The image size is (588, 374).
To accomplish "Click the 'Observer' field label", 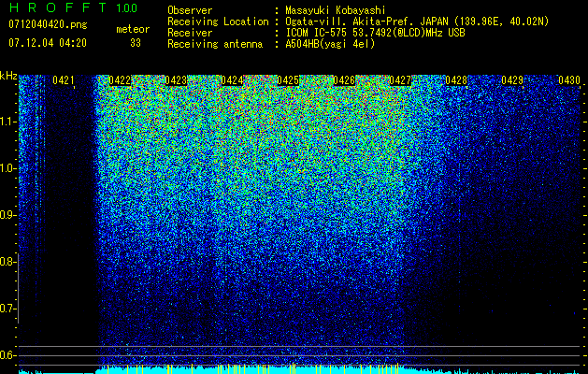I will (190, 11).
